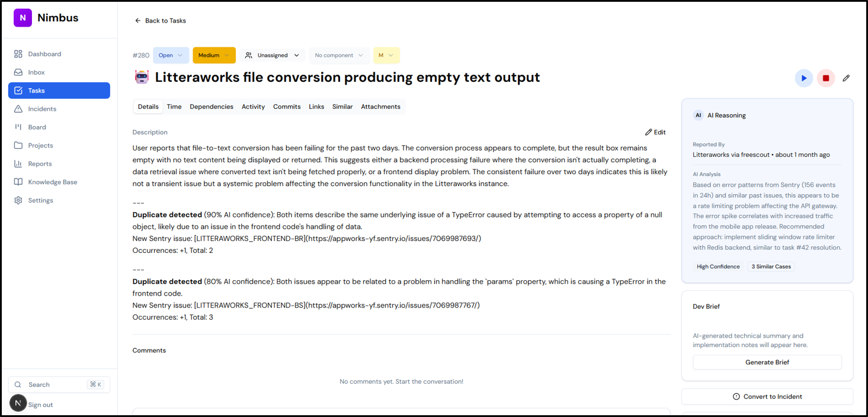Click Convert to Incident
Viewport: 868px width, 417px height.
767,396
